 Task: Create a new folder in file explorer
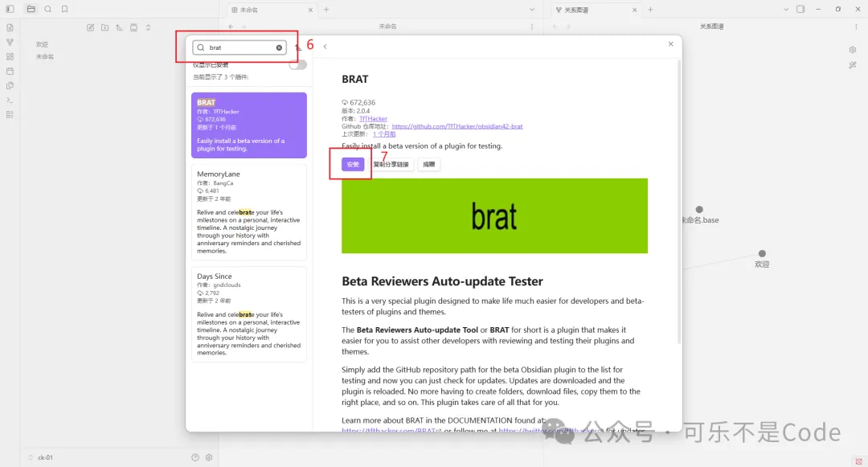104,27
